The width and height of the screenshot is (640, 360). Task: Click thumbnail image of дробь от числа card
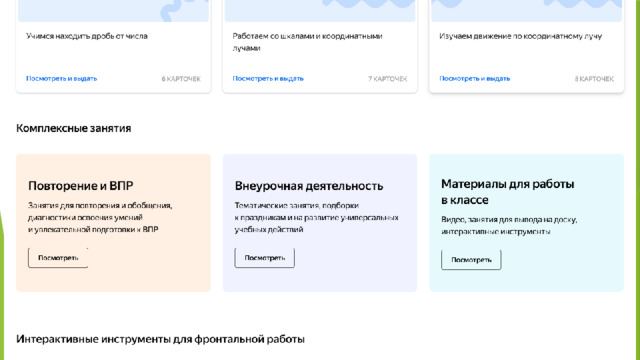(x=113, y=11)
